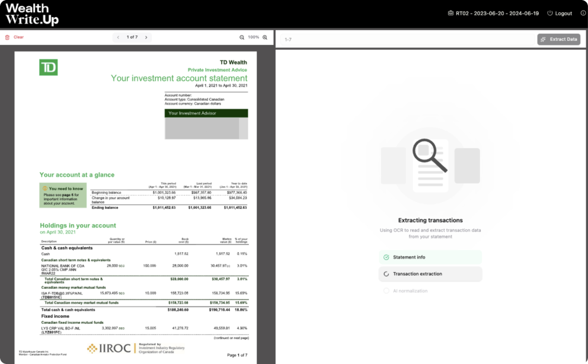
Task: Click the info icon after Logout
Action: point(583,13)
